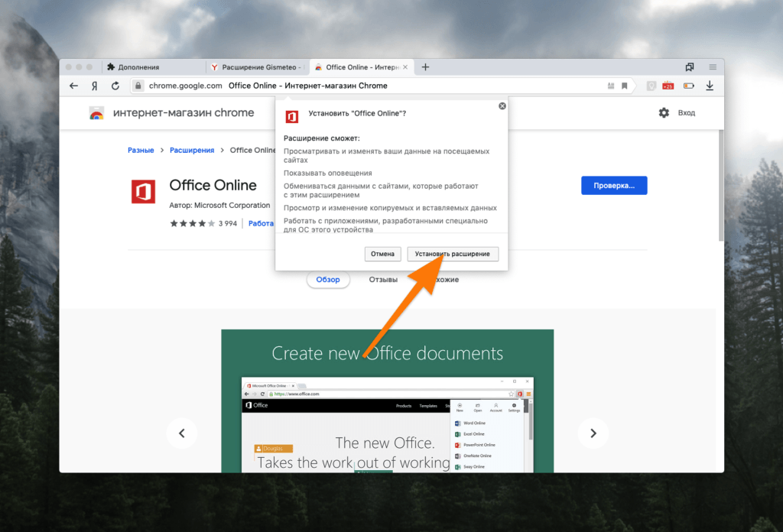Image resolution: width=783 pixels, height=532 pixels.
Task: Click Автор: Microsoft Corporation text
Action: tap(219, 205)
